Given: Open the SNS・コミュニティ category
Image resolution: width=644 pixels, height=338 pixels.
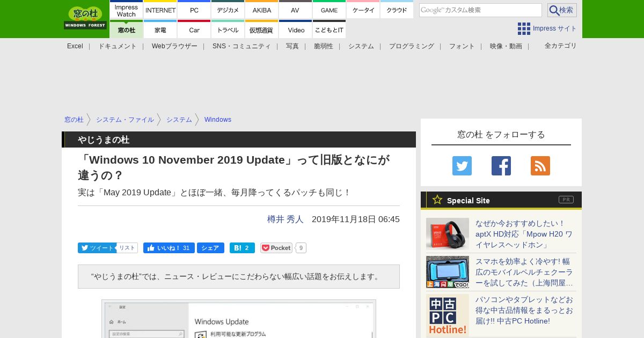Looking at the screenshot, I should tap(241, 46).
